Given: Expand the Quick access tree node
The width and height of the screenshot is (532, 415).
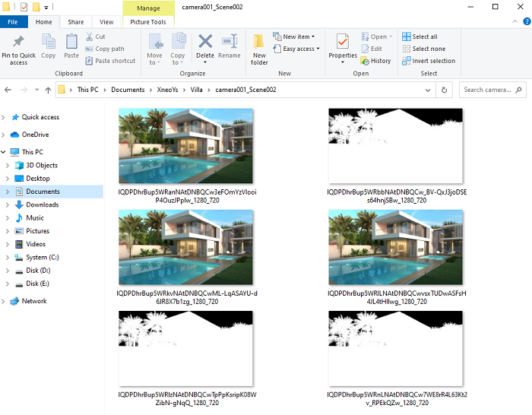Looking at the screenshot, I should coord(5,117).
